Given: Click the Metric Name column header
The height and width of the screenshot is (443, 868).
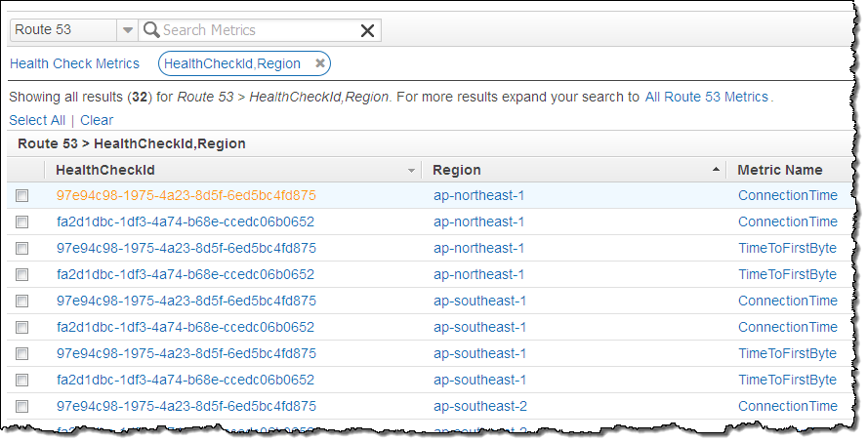Looking at the screenshot, I should coord(780,170).
